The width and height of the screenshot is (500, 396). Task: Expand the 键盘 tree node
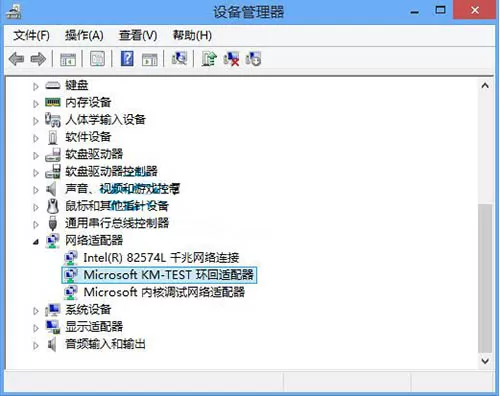coord(36,87)
